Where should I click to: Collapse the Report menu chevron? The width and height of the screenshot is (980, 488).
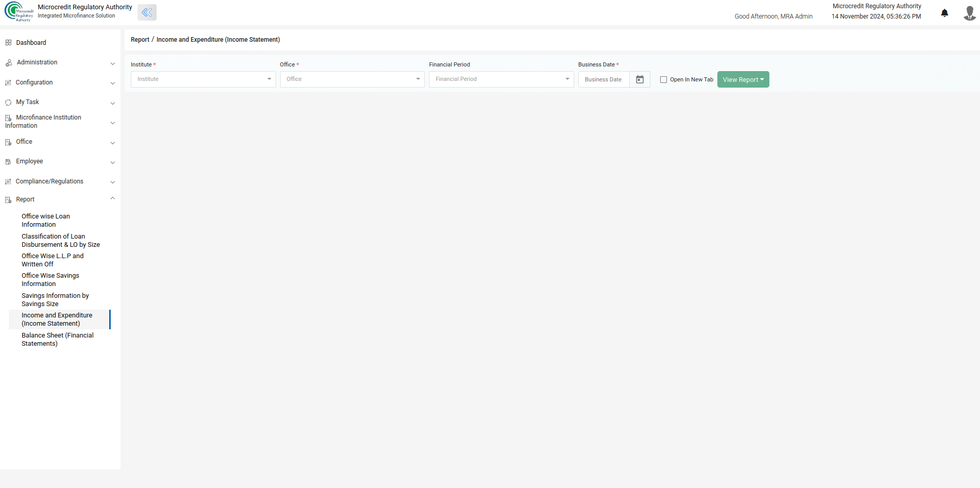113,198
